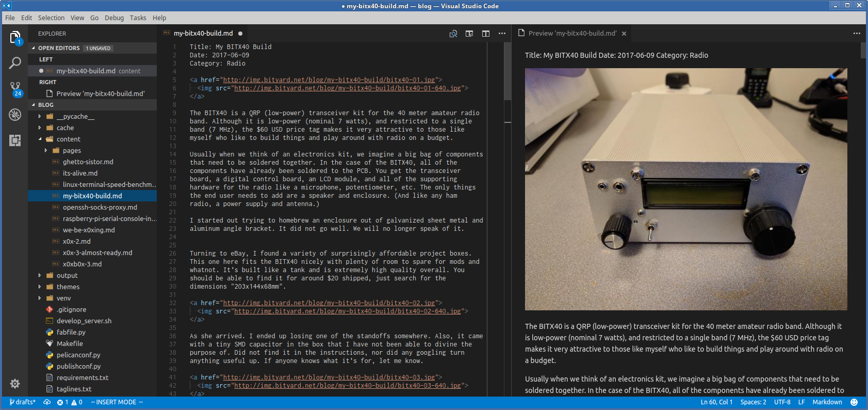The width and height of the screenshot is (868, 410).
Task: Click the open preview to side icon
Action: tap(469, 34)
